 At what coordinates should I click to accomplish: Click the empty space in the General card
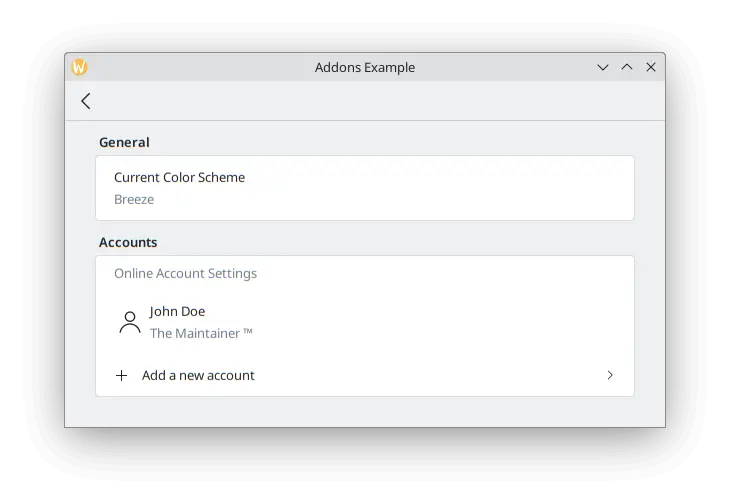450,188
